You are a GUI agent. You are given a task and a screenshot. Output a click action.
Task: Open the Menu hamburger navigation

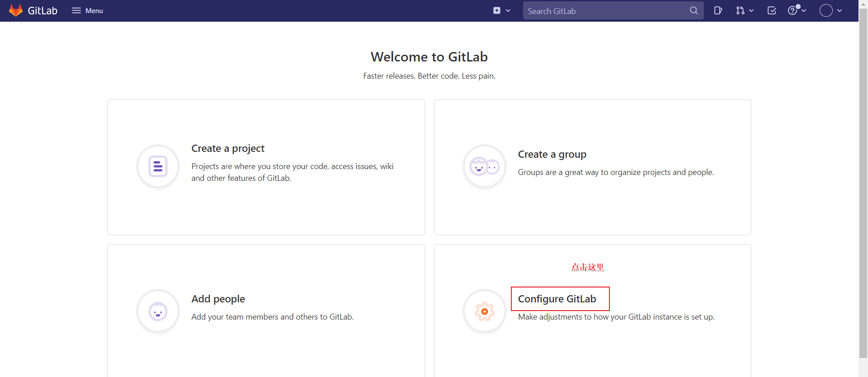pyautogui.click(x=87, y=10)
